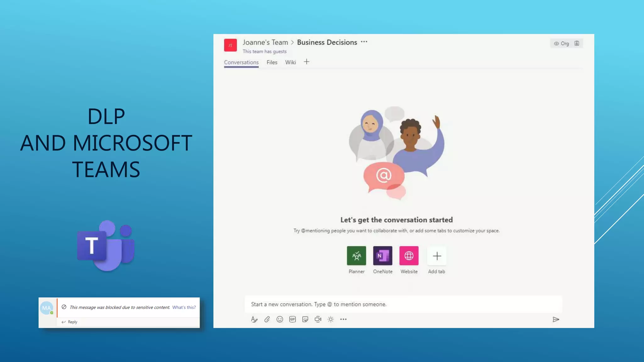The height and width of the screenshot is (362, 644).
Task: Click the sun-shaped Praise icon
Action: [x=330, y=319]
